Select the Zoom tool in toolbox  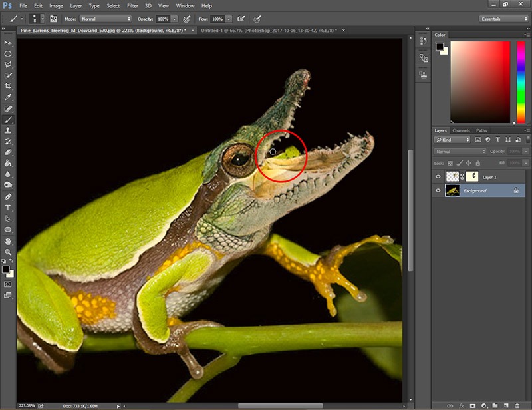8,252
